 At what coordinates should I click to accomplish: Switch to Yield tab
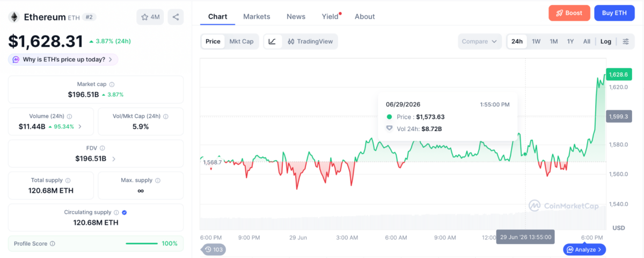coord(331,17)
